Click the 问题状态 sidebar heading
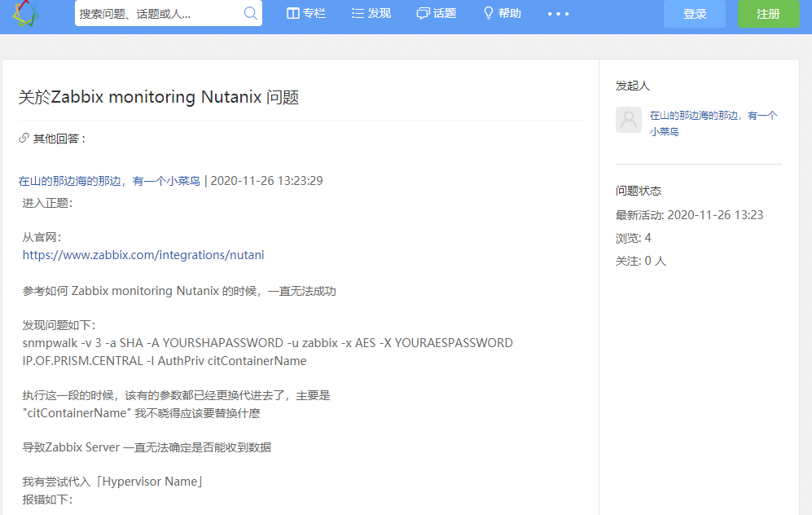Viewport: 812px width, 515px height. [638, 191]
